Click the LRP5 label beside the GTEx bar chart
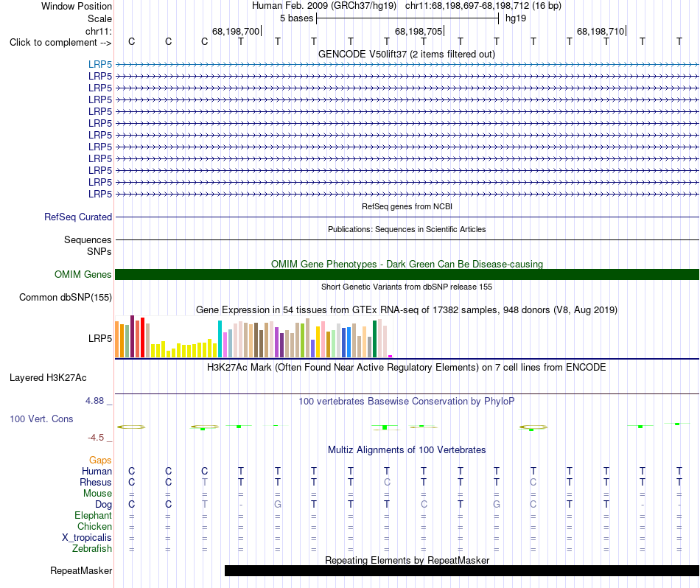Screen dimensions: 700x588 (100, 338)
